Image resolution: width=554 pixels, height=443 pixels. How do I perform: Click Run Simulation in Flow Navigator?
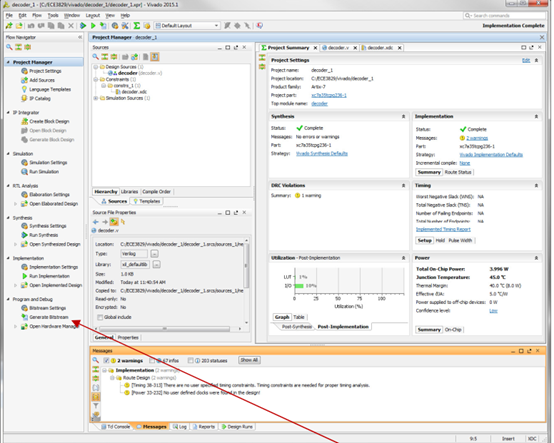pyautogui.click(x=43, y=172)
